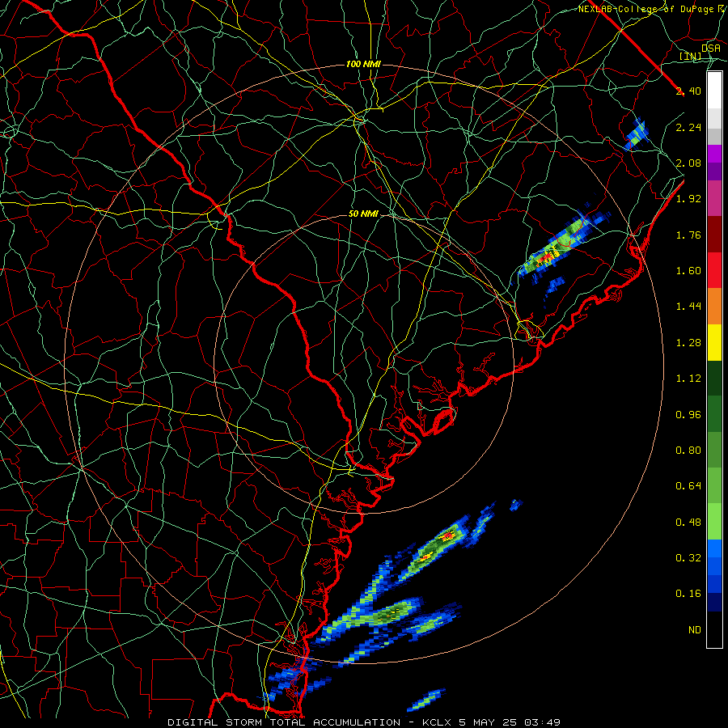The width and height of the screenshot is (728, 728).
Task: Click the DSA product label
Action: click(711, 48)
